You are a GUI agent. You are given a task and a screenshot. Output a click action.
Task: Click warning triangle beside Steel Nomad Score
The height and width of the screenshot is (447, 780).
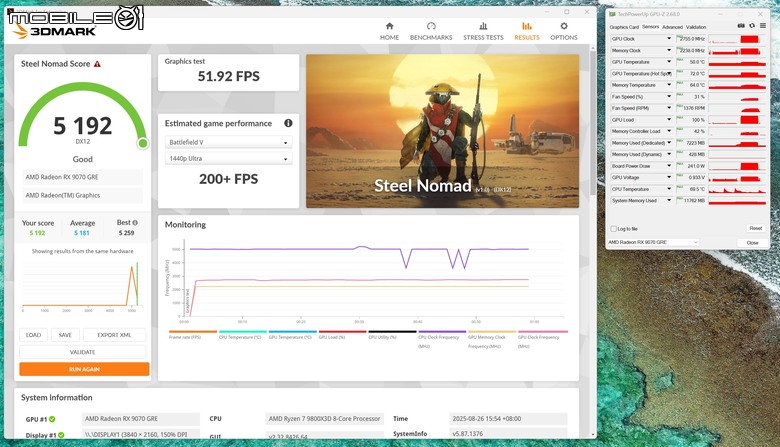pos(98,64)
